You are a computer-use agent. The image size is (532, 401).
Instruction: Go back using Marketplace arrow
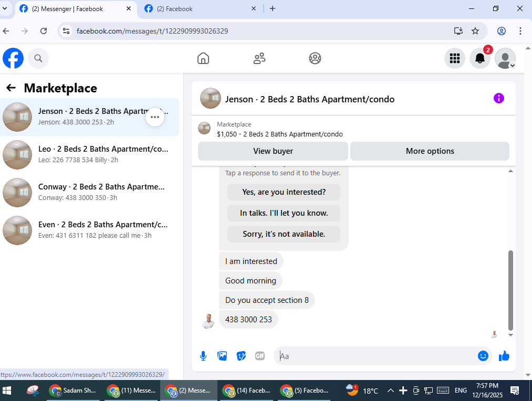click(11, 88)
